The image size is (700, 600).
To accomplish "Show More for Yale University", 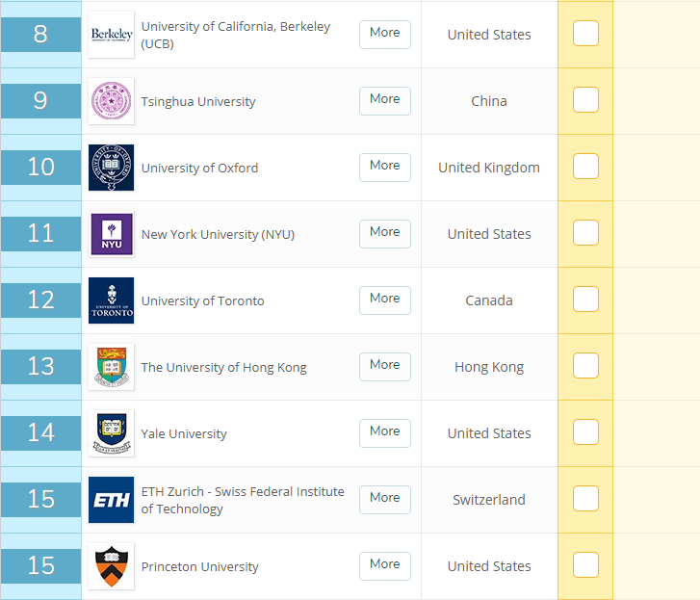I will coord(385,431).
